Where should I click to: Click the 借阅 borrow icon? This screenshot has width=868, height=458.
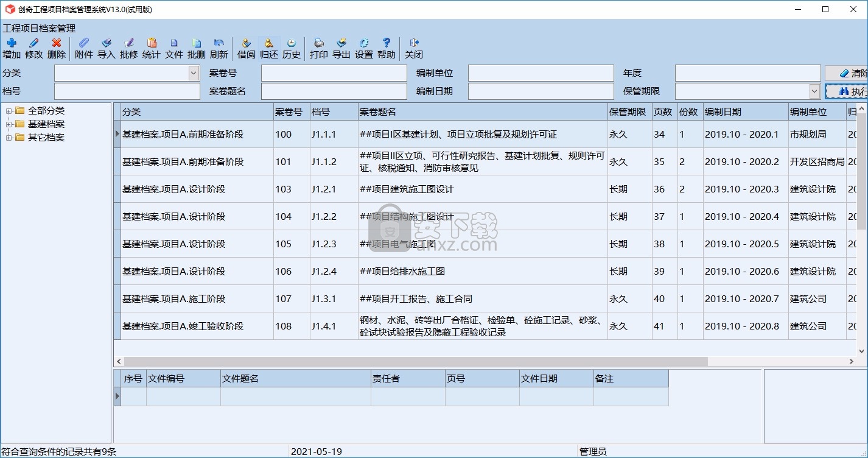point(247,48)
